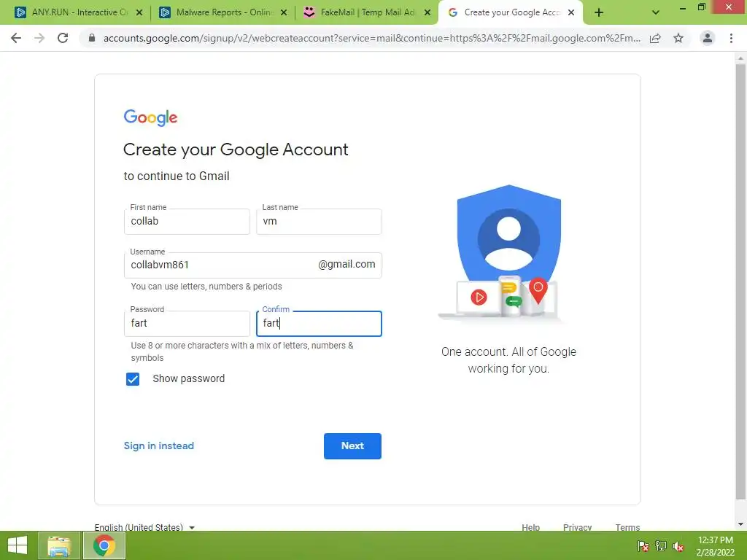The height and width of the screenshot is (560, 747).
Task: Switch to the FakeMail Temp Mail tab
Action: pyautogui.click(x=367, y=12)
